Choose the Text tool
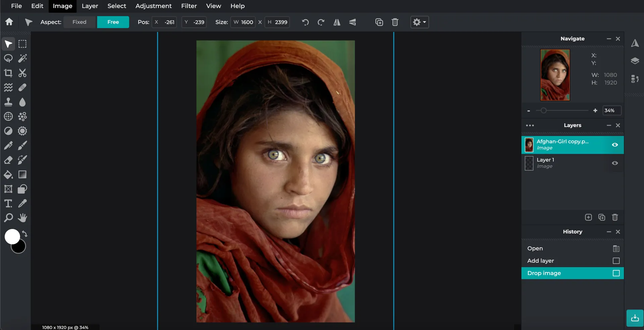This screenshot has width=644, height=330. tap(8, 203)
